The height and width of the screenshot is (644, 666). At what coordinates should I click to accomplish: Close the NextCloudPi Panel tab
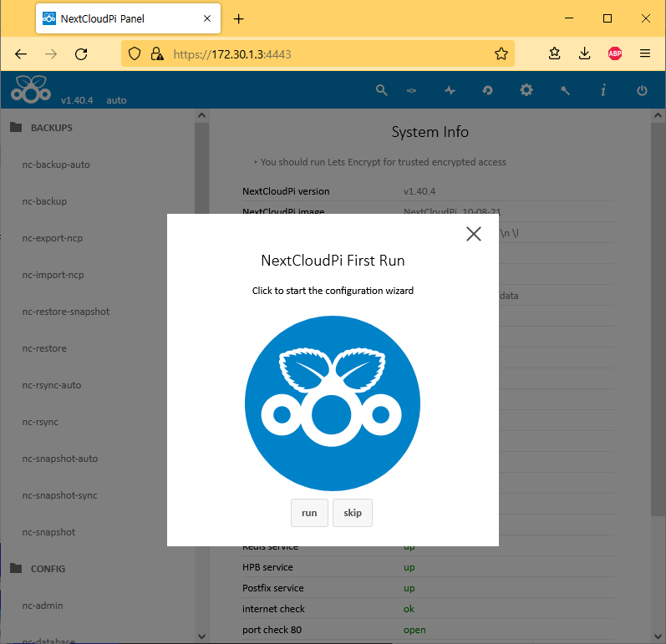point(207,18)
